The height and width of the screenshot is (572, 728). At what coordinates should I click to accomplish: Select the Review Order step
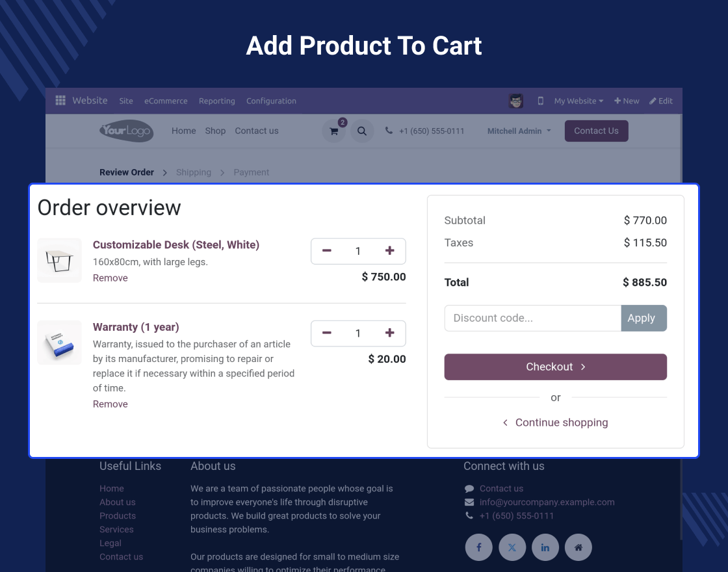pyautogui.click(x=126, y=172)
